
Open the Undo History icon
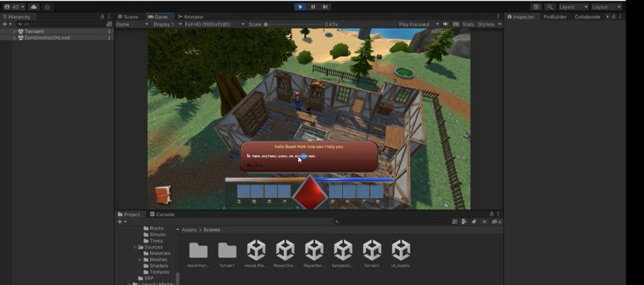pos(536,7)
